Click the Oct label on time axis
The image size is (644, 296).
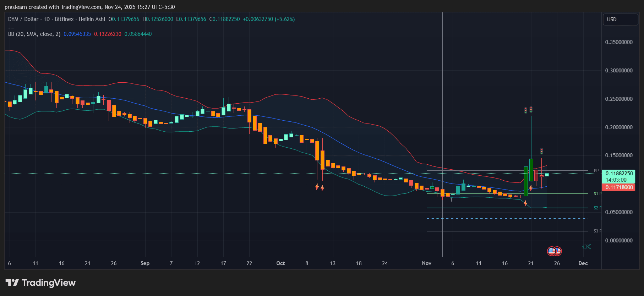click(280, 263)
